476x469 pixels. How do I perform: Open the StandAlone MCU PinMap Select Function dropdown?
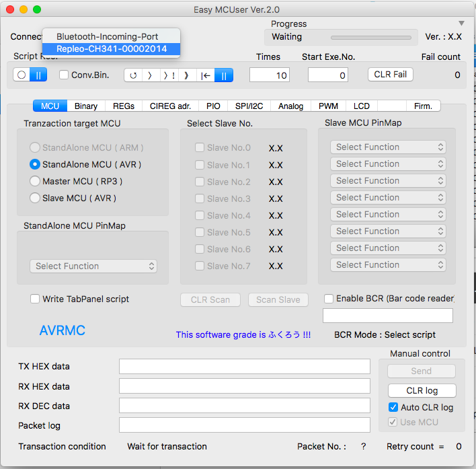tap(93, 266)
